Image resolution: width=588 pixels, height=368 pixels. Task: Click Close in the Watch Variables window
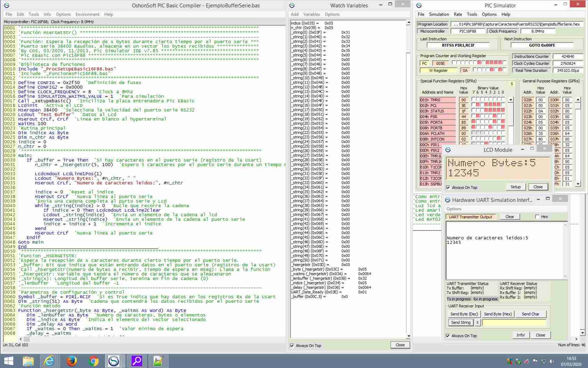pyautogui.click(x=400, y=345)
